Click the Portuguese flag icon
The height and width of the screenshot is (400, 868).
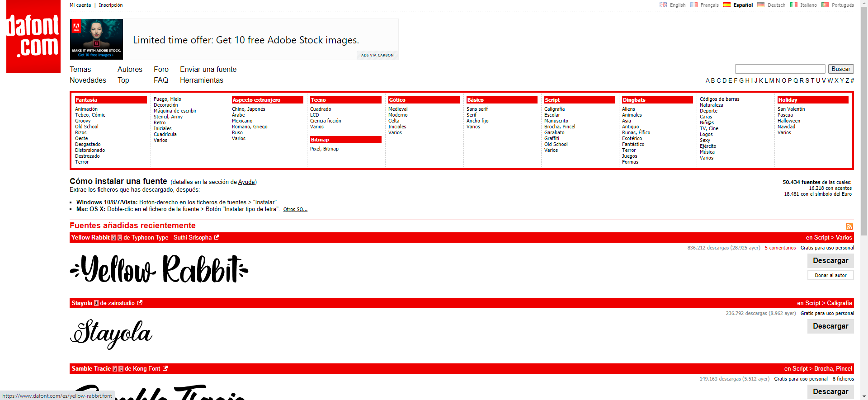point(825,5)
